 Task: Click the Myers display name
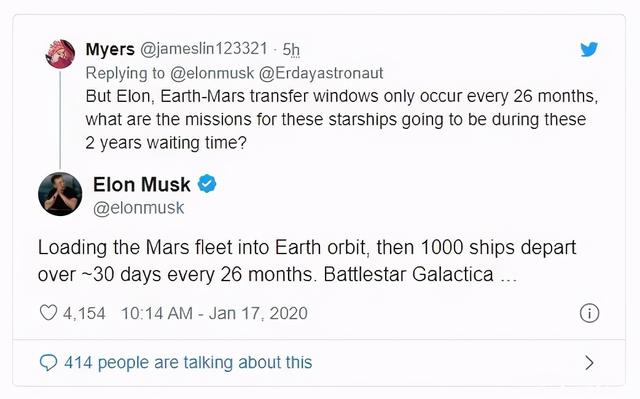coord(110,49)
